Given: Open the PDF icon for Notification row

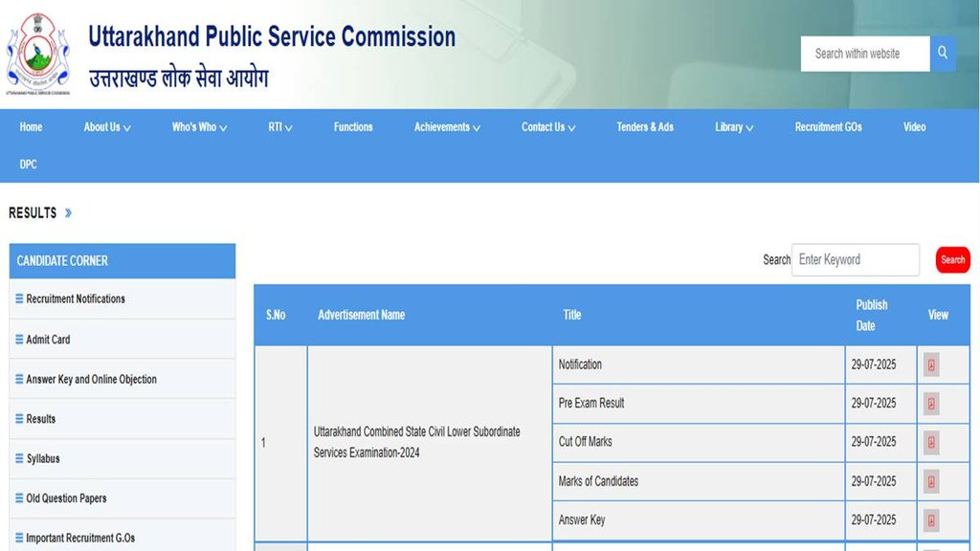Looking at the screenshot, I should [931, 365].
